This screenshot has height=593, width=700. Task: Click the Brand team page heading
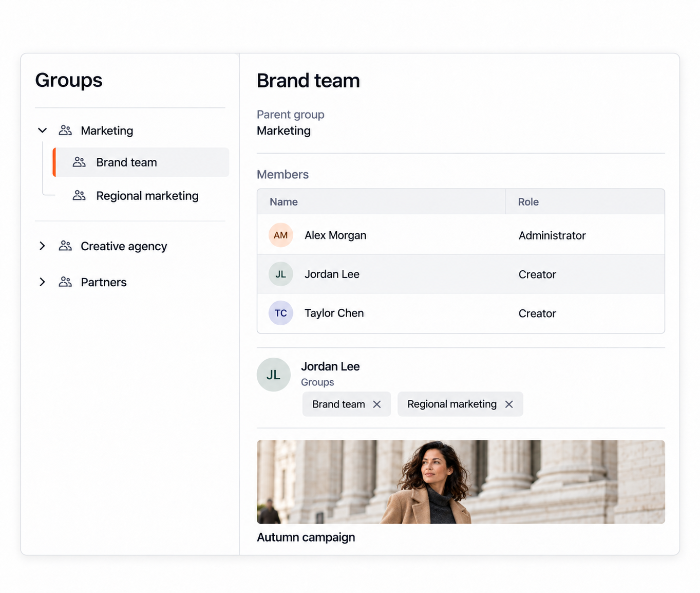coord(308,81)
